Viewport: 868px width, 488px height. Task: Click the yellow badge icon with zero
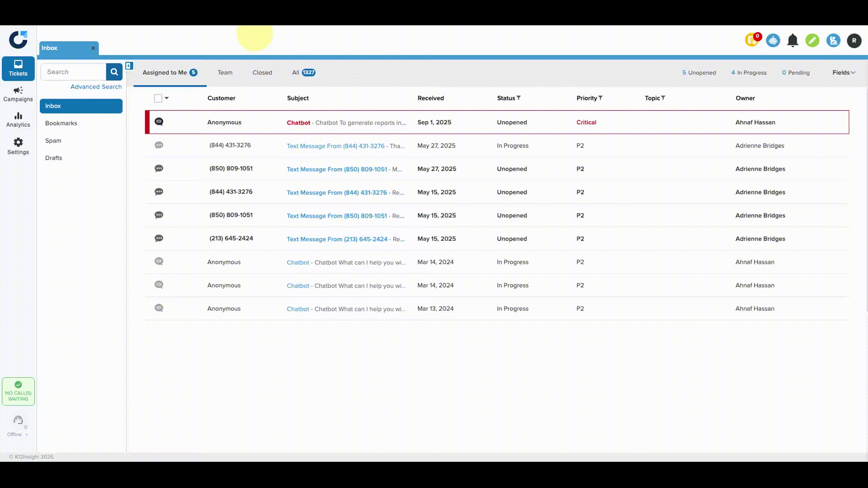click(x=752, y=40)
